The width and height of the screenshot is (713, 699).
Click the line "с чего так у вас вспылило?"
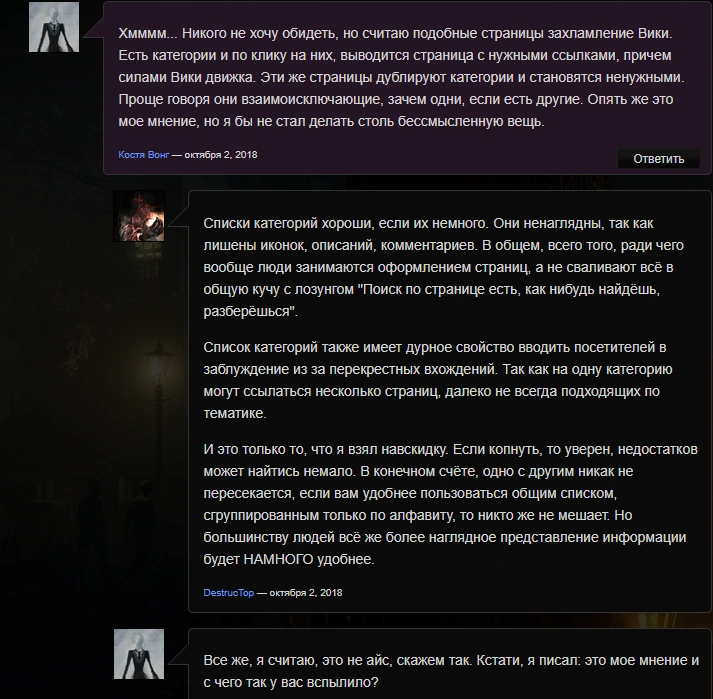pos(291,682)
